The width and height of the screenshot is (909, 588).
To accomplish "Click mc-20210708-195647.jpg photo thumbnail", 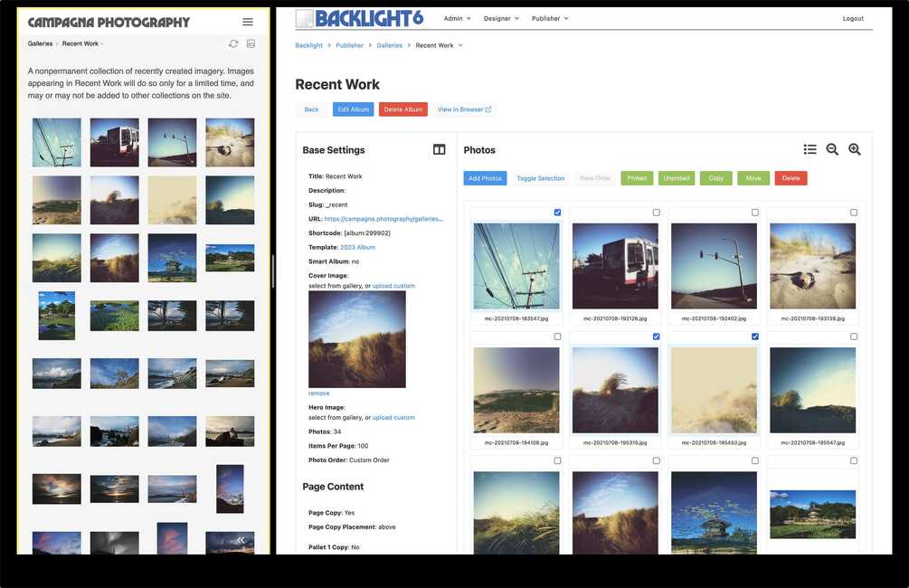I will [x=812, y=390].
